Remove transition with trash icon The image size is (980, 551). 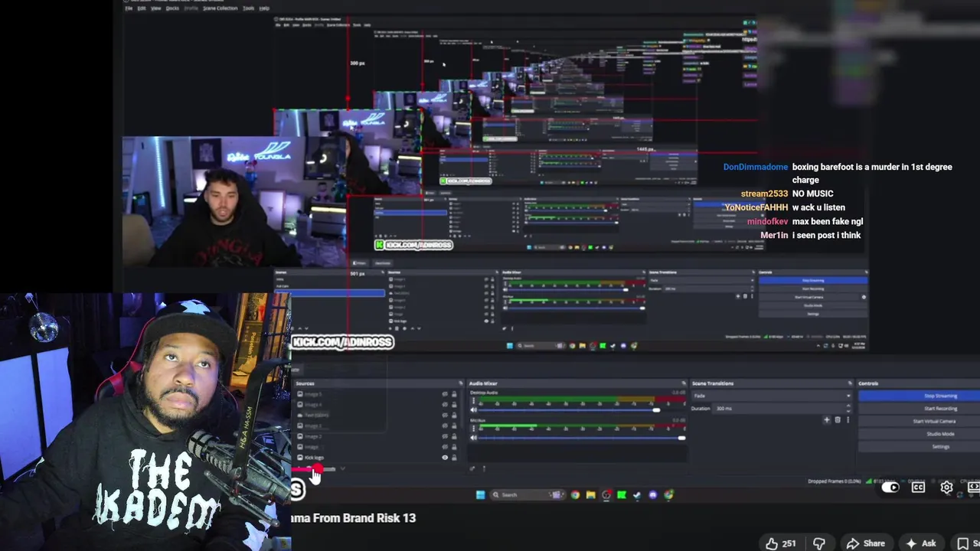click(x=838, y=419)
